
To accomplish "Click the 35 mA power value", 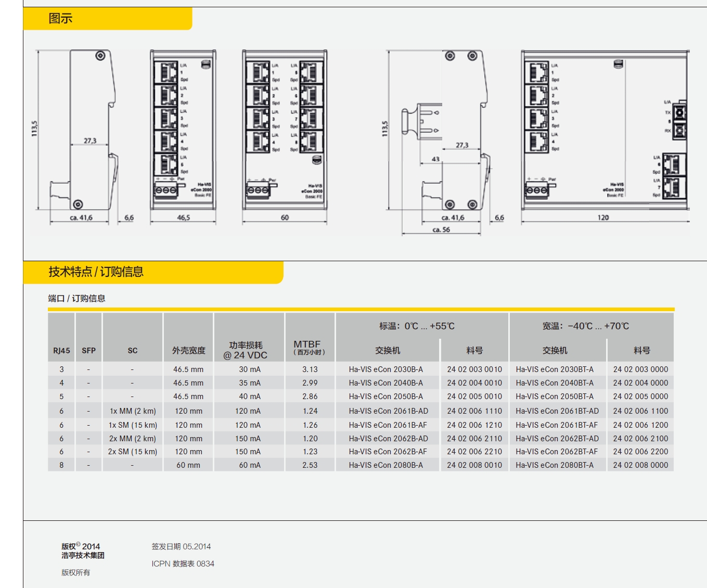I will tap(250, 383).
